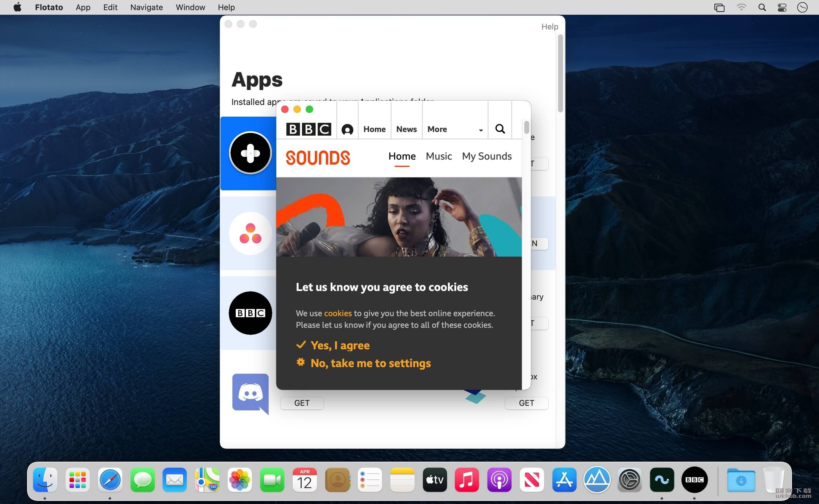Open Podcasts from the Dock
The width and height of the screenshot is (819, 504).
click(x=499, y=480)
